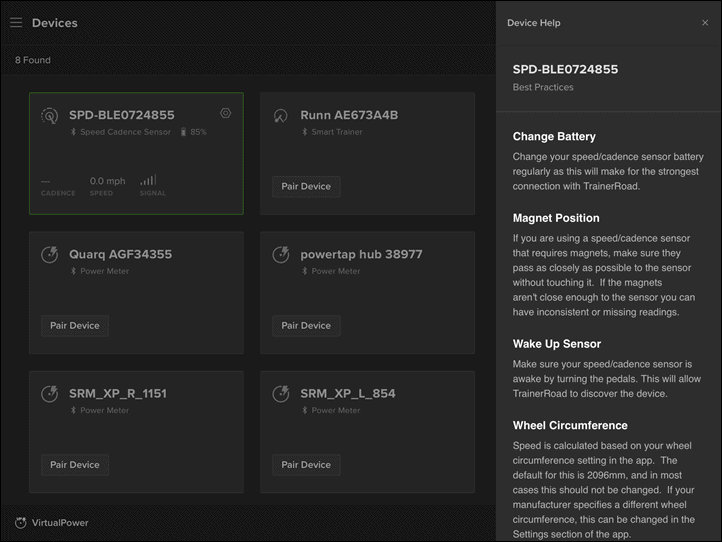Click the Smart Trainer type label
Screen dimensions: 722x542
pyautogui.click(x=337, y=132)
